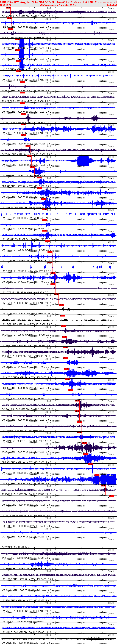Click the start time '20:47:17.00'
Viewport: 117px width, 644px height.
pos(6,5)
